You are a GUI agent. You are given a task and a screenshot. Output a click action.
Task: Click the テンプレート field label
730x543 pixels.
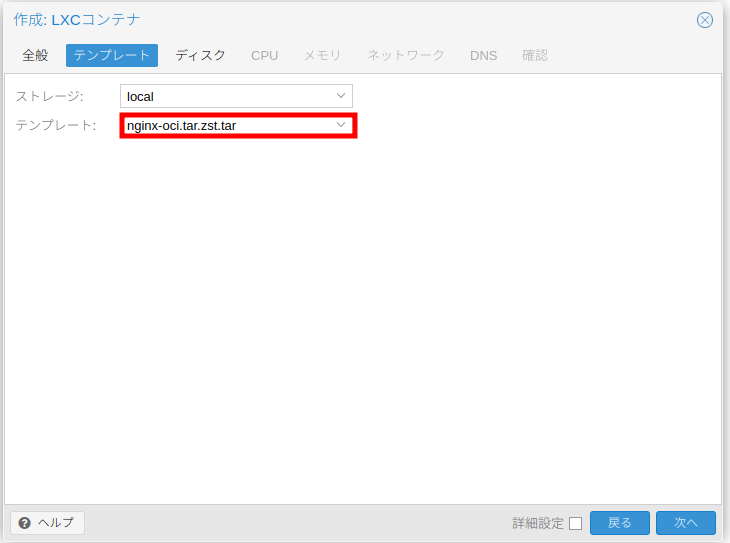tap(56, 125)
